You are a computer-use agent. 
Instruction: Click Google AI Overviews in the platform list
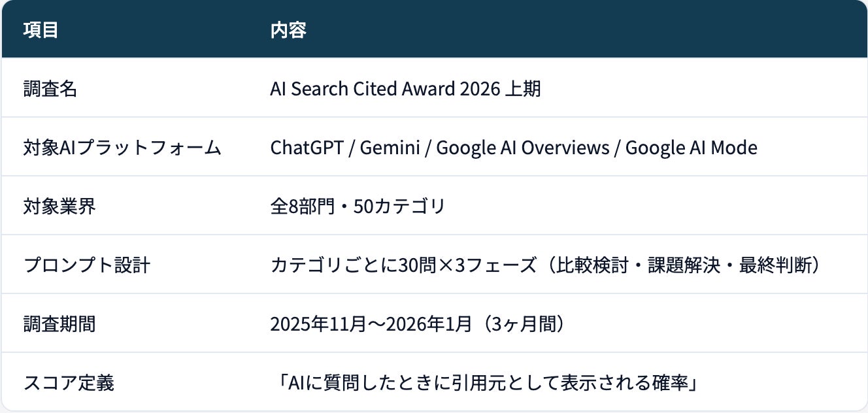[x=522, y=148]
